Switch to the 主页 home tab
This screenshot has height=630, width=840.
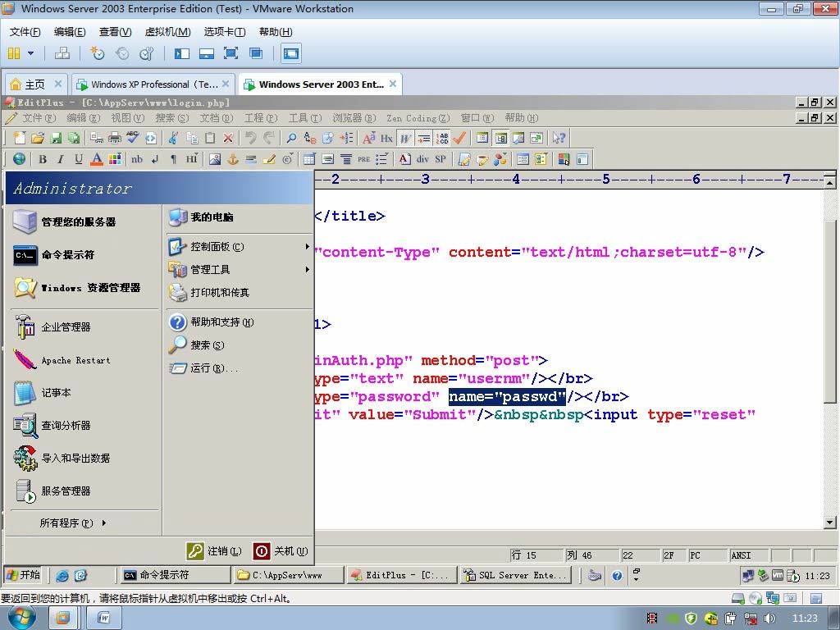click(x=36, y=84)
